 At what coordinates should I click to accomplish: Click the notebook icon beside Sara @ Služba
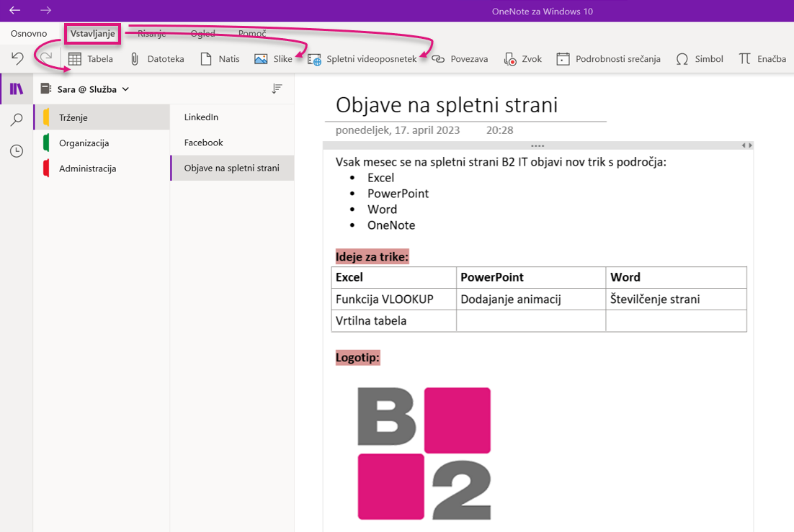click(x=46, y=89)
